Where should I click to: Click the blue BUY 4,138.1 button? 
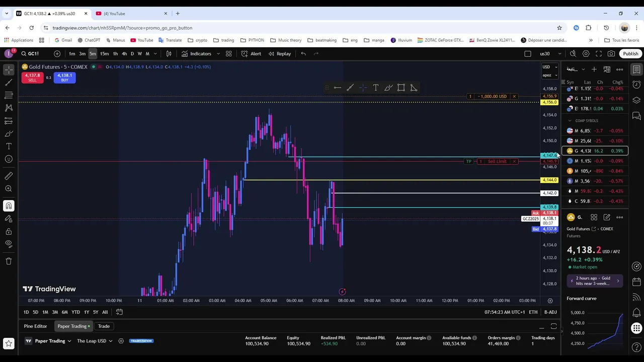tap(64, 77)
